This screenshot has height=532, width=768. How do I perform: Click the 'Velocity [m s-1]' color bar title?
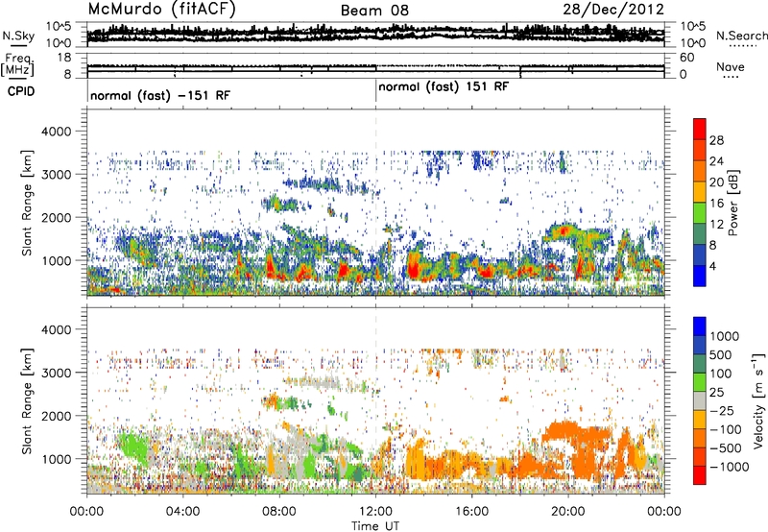(758, 401)
